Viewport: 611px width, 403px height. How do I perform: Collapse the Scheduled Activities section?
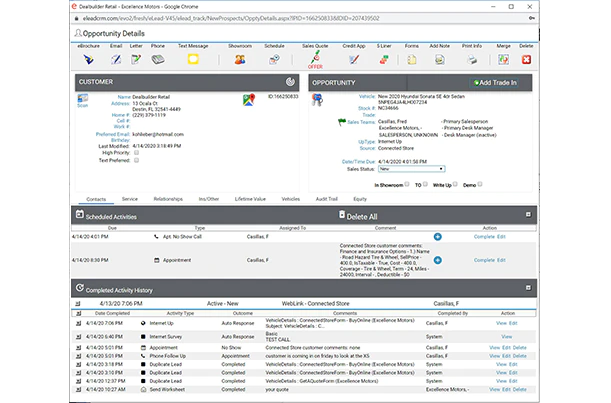click(528, 214)
